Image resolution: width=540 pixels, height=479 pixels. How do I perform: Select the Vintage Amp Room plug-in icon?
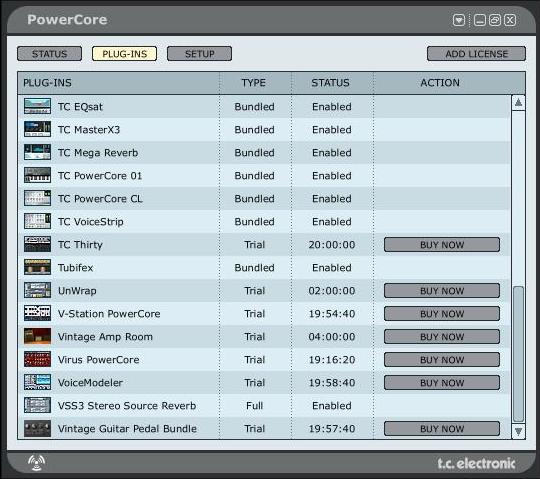[37, 336]
